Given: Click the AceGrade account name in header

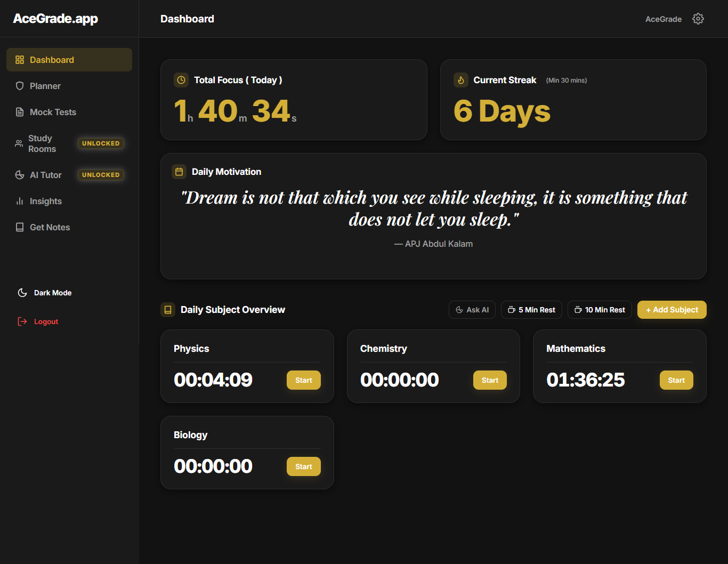Looking at the screenshot, I should (x=664, y=19).
